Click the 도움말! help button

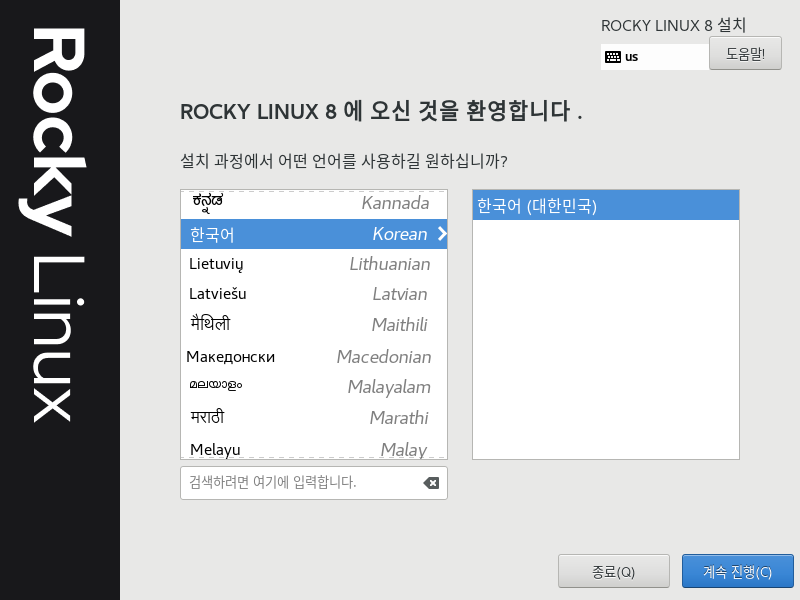(x=745, y=53)
